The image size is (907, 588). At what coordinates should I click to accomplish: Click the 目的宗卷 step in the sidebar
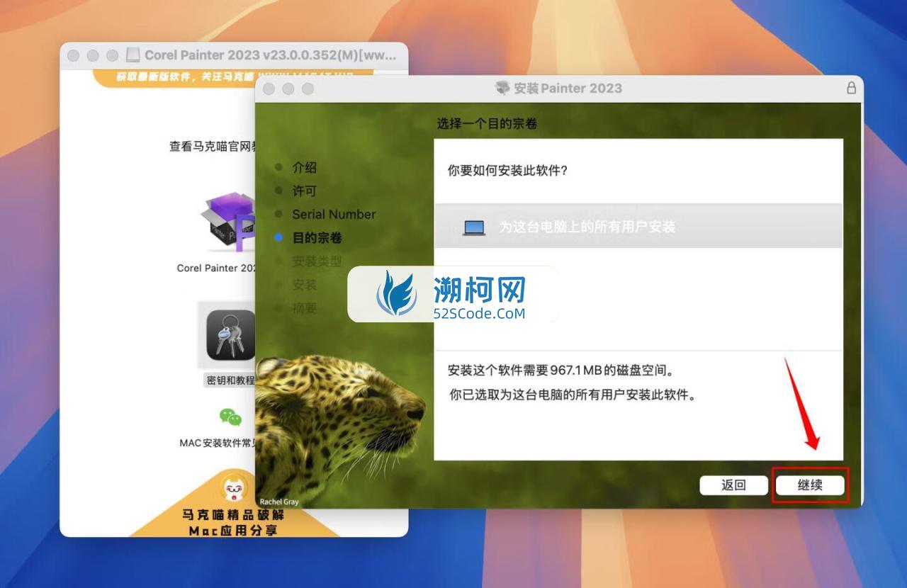317,238
